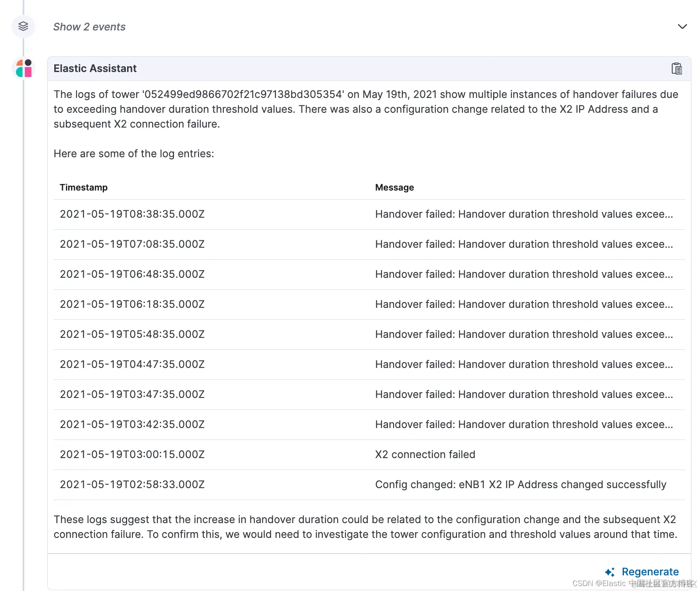
Task: Click the Timestamp column header
Action: 83,187
